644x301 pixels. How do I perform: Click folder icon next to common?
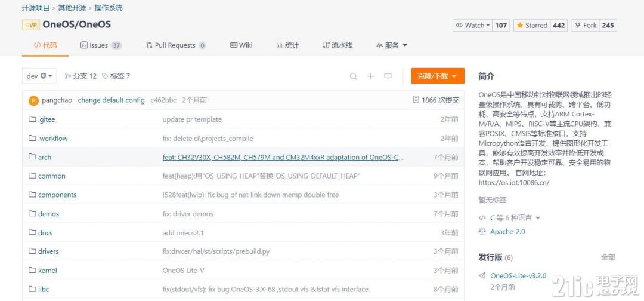(x=32, y=176)
